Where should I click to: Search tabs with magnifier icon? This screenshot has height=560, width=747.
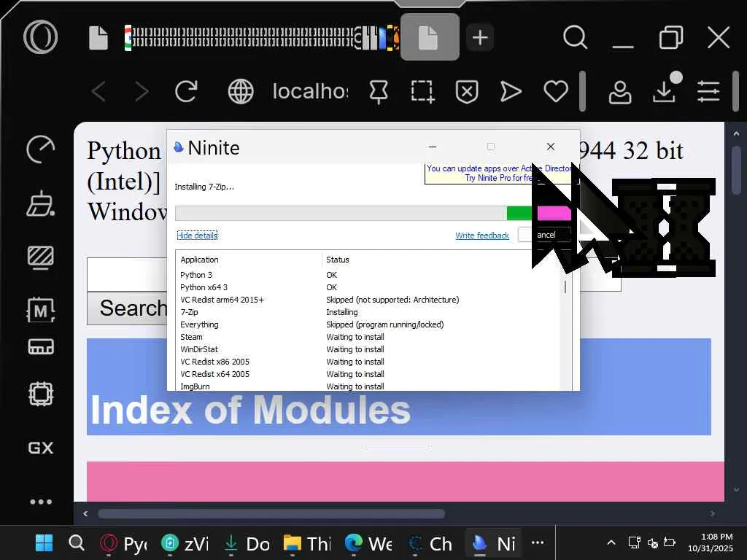click(x=575, y=37)
